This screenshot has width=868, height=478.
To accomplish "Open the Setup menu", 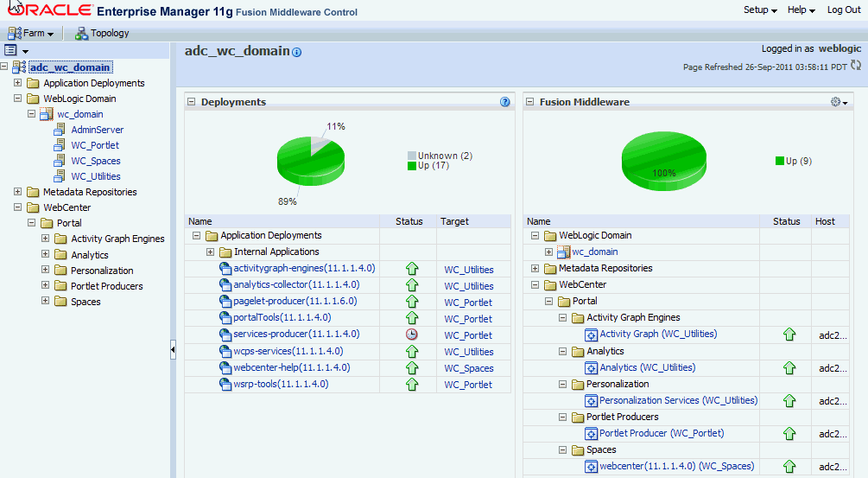I will (760, 10).
